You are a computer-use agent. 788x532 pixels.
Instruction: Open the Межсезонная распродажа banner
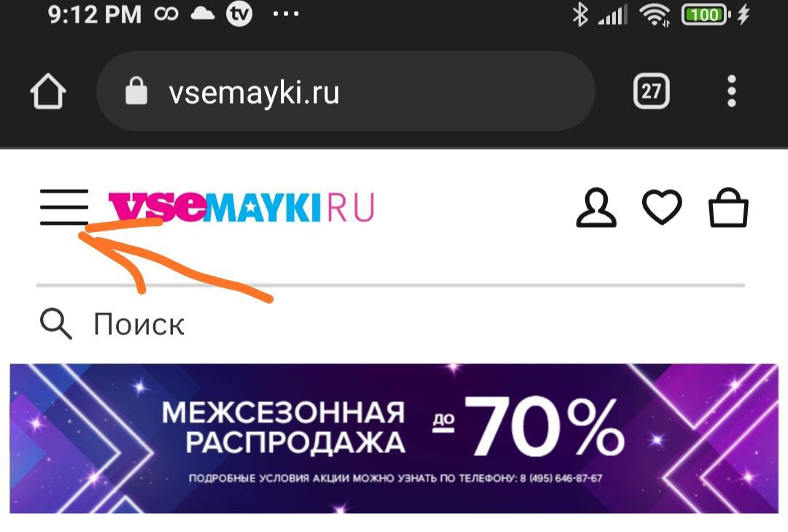(x=394, y=439)
